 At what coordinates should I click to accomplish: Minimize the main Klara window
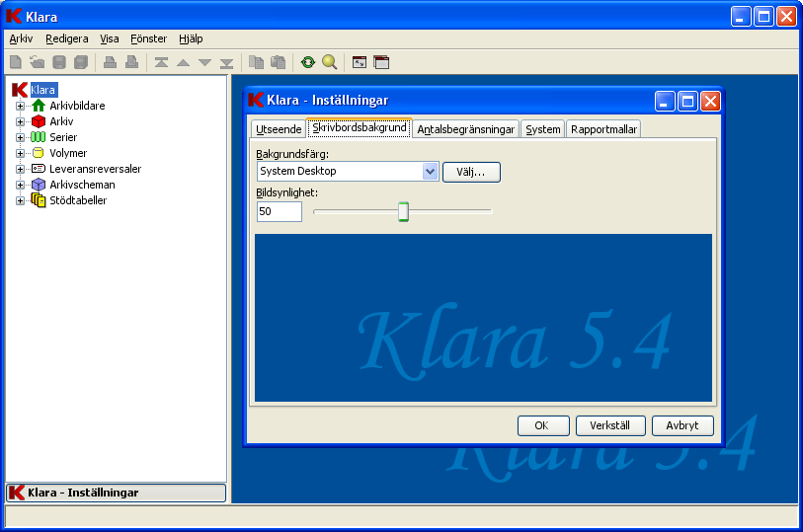[x=741, y=17]
